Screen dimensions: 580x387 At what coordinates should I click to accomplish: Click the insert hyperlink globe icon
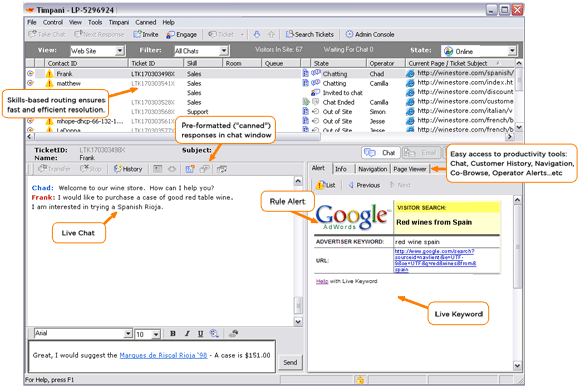(214, 333)
